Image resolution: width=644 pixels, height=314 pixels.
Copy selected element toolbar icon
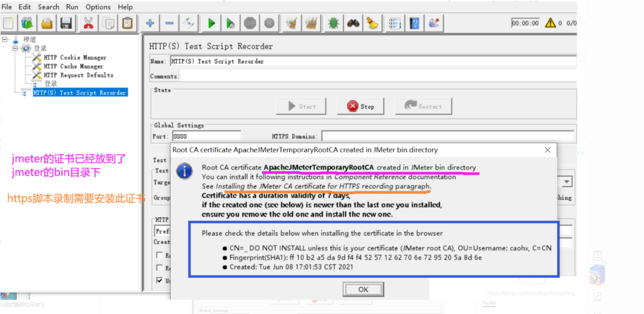(x=108, y=23)
